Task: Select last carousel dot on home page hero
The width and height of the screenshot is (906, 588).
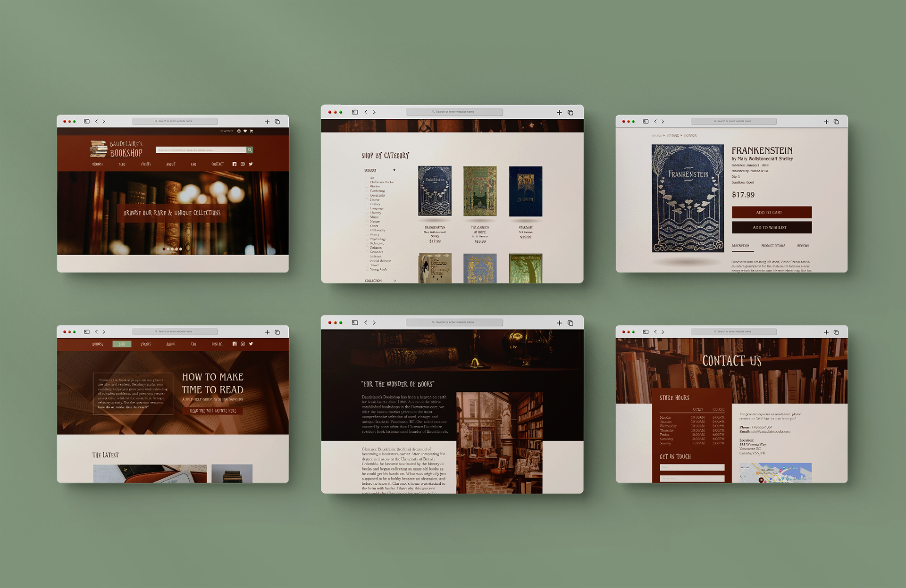Action: (x=181, y=249)
